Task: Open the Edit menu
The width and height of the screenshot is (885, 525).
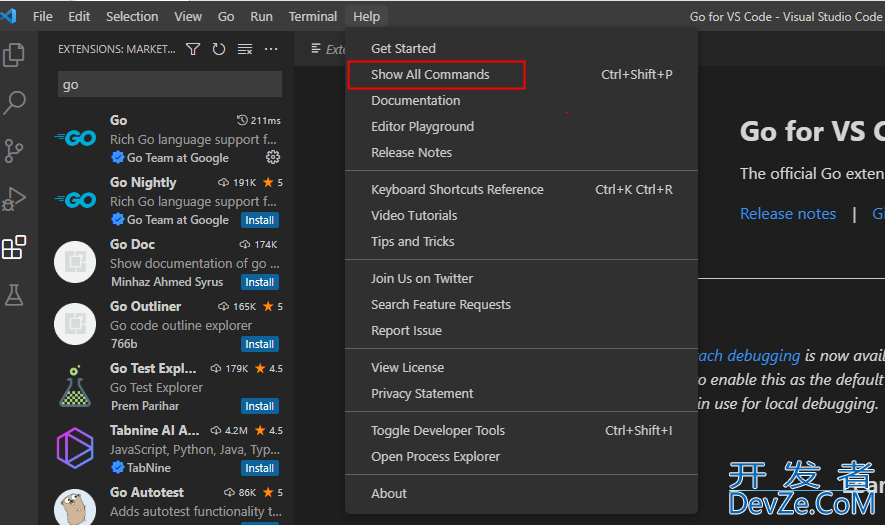Action: pyautogui.click(x=79, y=16)
